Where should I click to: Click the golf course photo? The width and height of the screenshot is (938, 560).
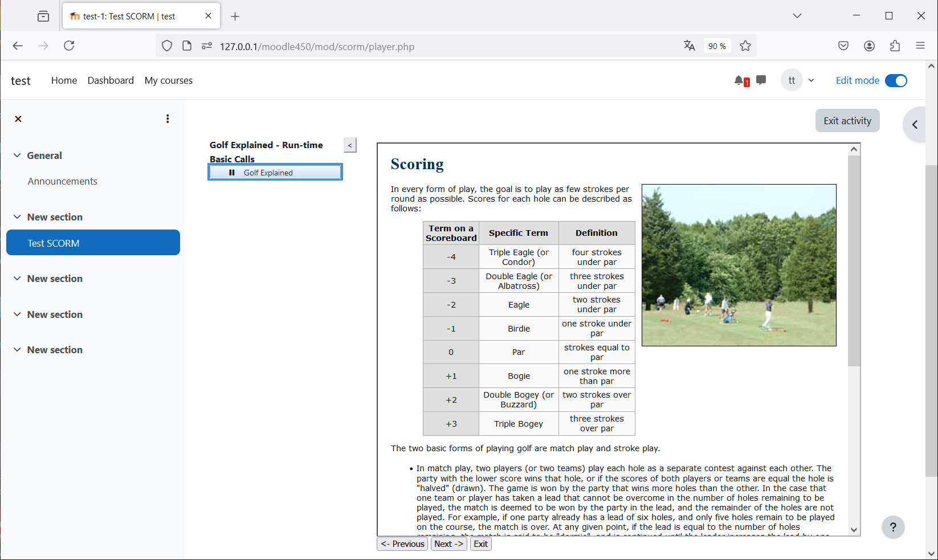pyautogui.click(x=739, y=265)
